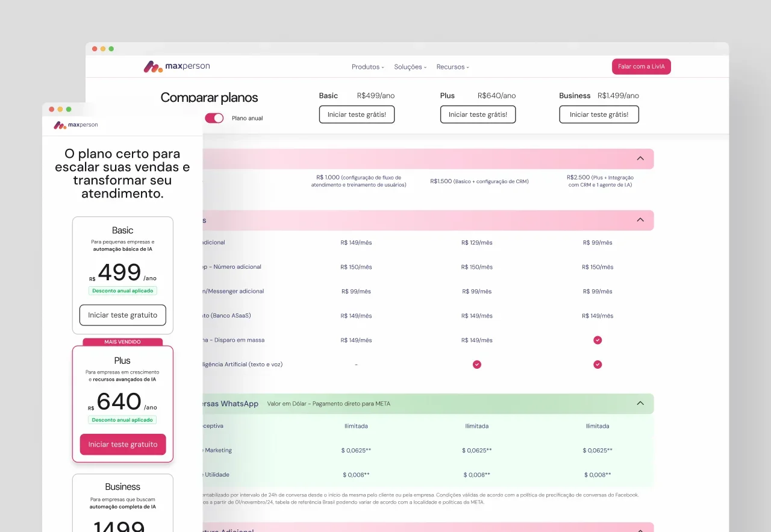The image size is (771, 532).
Task: Click the Business R$ 149/mês cell in Banco ASaaS row
Action: (x=598, y=316)
